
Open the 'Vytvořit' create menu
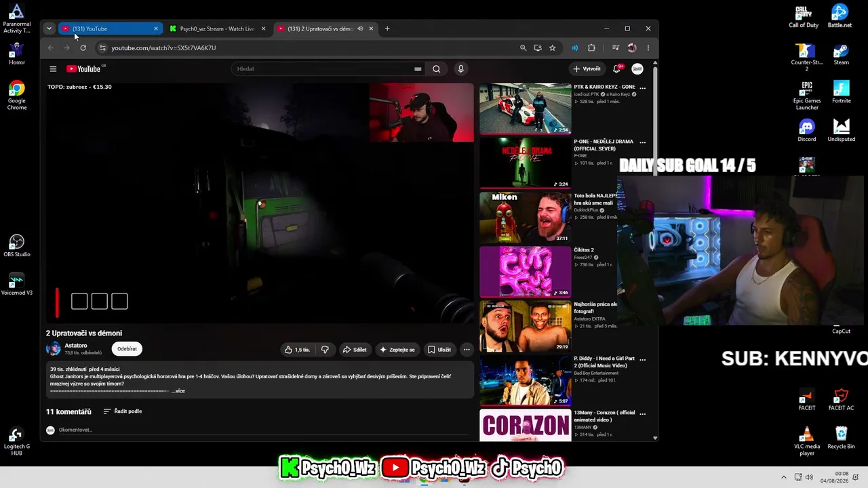coord(587,68)
